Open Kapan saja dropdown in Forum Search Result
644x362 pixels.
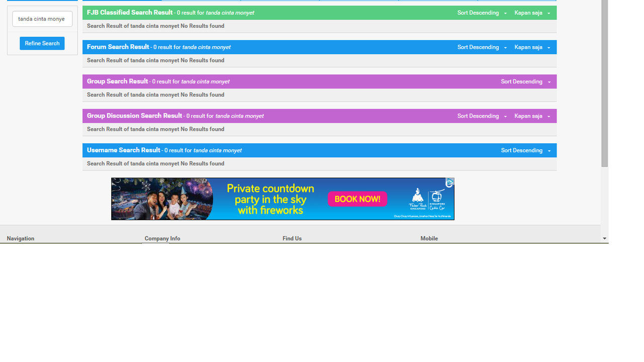tap(532, 47)
